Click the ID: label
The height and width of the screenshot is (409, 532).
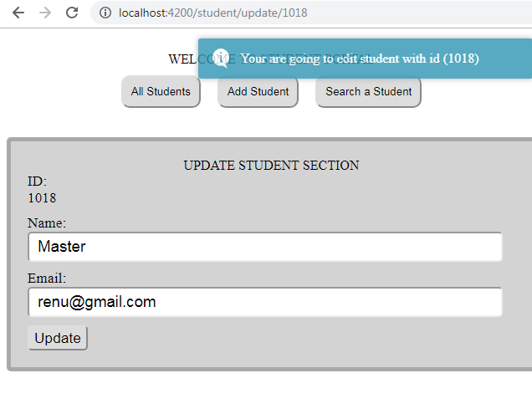coord(37,181)
